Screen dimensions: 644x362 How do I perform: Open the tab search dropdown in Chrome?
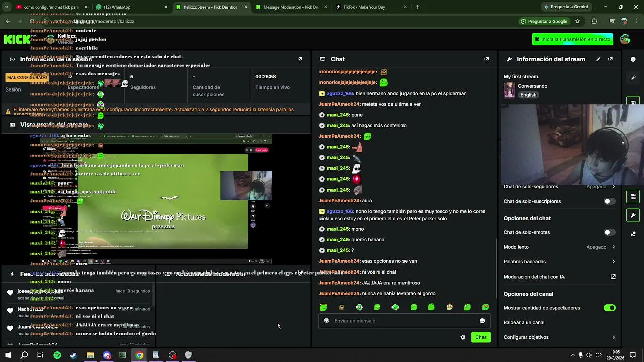coord(7,7)
